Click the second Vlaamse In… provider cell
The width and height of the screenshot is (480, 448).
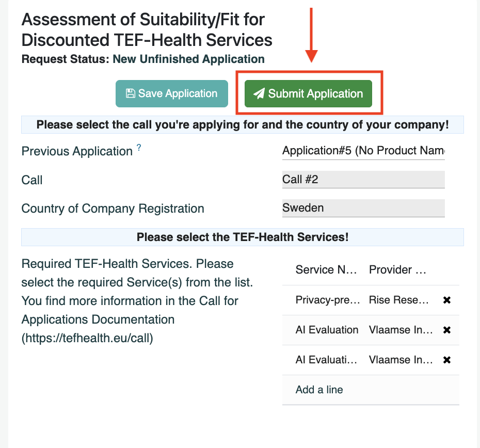click(401, 360)
